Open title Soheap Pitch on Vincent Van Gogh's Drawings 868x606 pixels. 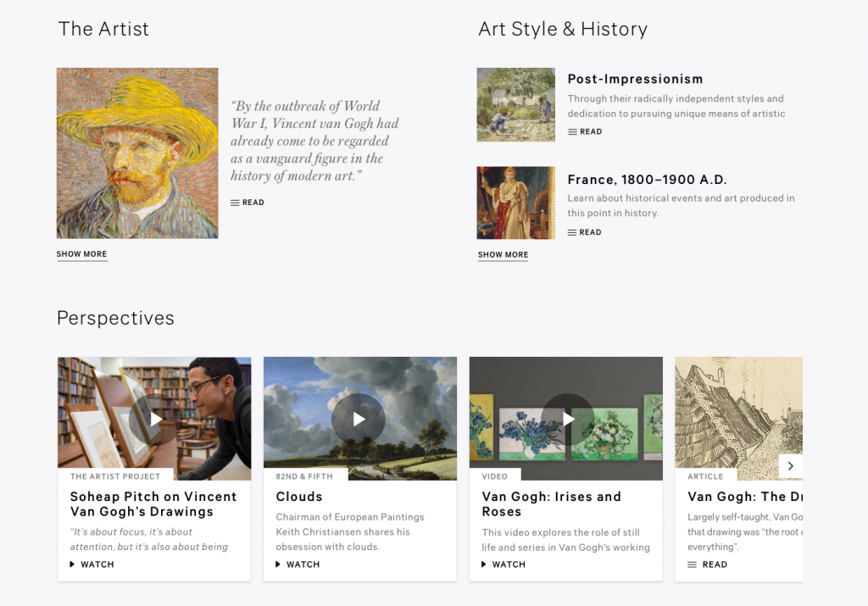[x=153, y=504]
